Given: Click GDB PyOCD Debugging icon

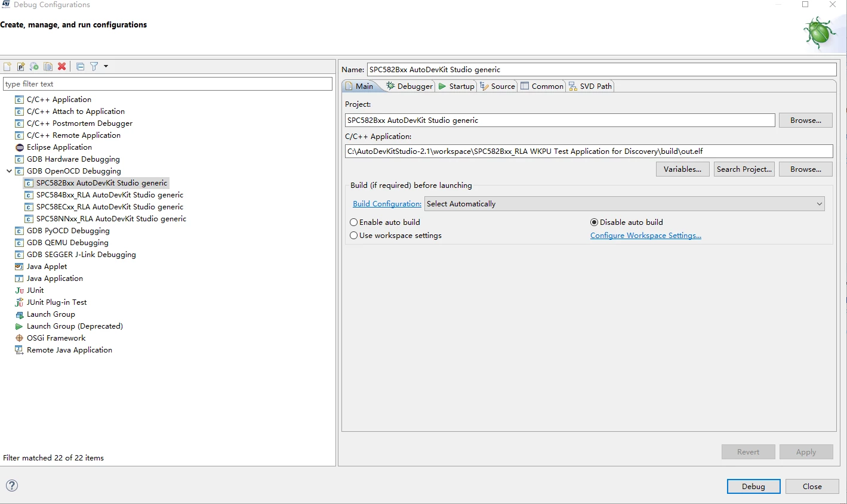Looking at the screenshot, I should (19, 231).
